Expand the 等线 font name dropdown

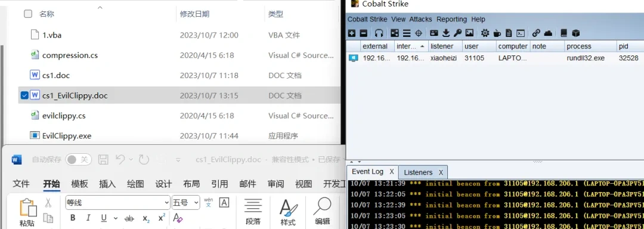[167, 202]
